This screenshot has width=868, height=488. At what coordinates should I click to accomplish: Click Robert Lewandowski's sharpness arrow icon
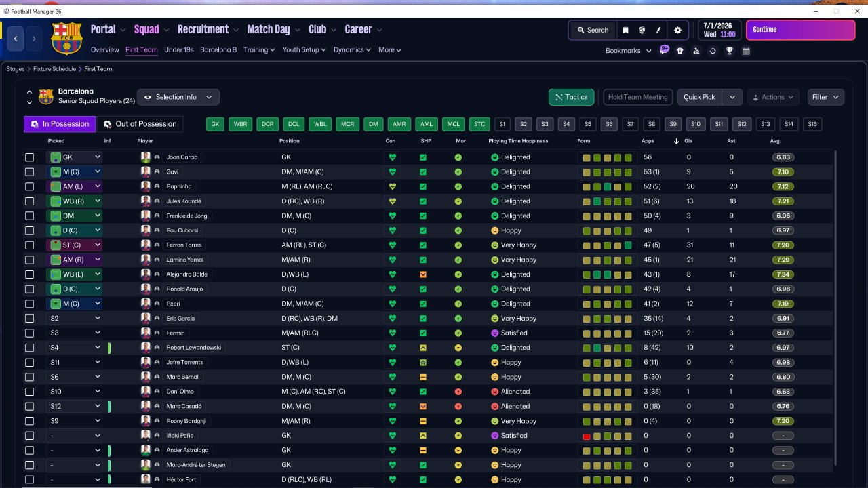point(423,348)
